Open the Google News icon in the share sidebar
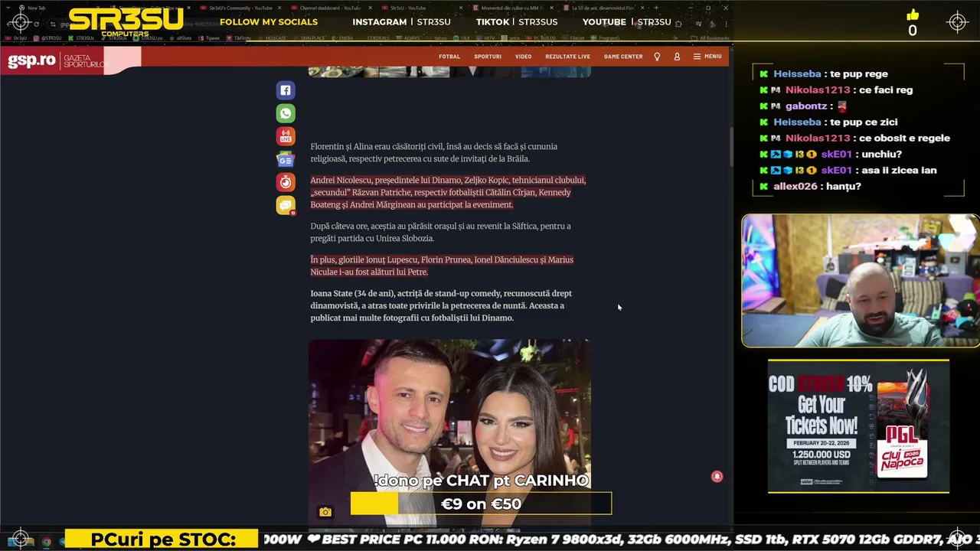This screenshot has width=980, height=551. pyautogui.click(x=286, y=159)
